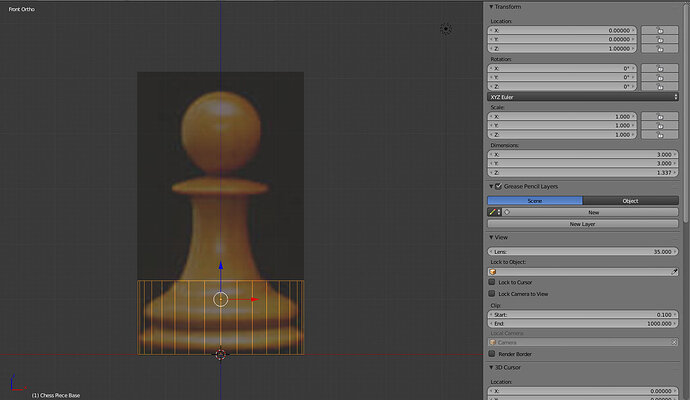Click the lock icon for Rotation Z
This screenshot has height=400, width=690.
[x=659, y=87]
